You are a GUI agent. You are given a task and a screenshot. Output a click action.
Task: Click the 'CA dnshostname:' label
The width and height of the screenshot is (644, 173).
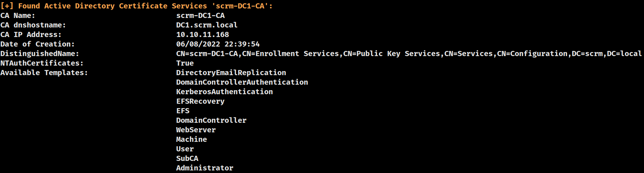pos(33,25)
